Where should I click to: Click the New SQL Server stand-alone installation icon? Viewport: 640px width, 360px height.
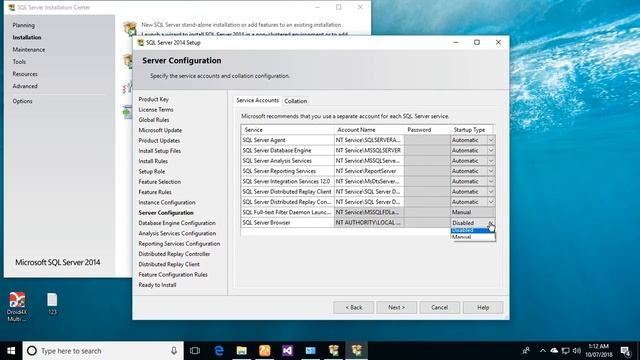click(130, 28)
